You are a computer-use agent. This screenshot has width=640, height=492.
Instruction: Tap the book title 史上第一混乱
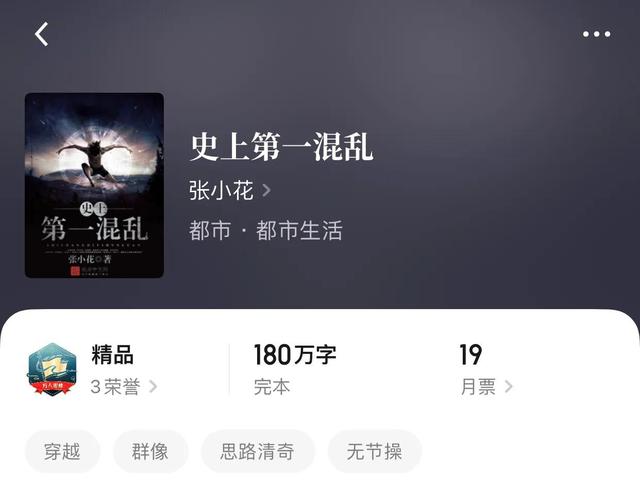click(282, 147)
